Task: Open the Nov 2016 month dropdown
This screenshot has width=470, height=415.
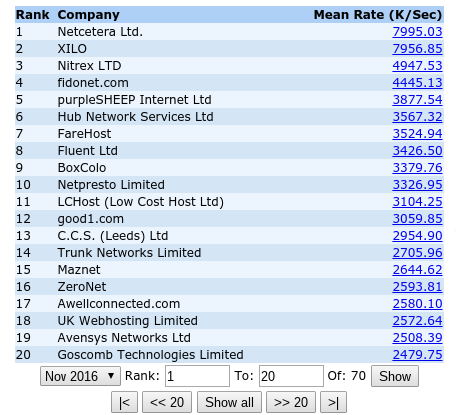Action: point(80,376)
